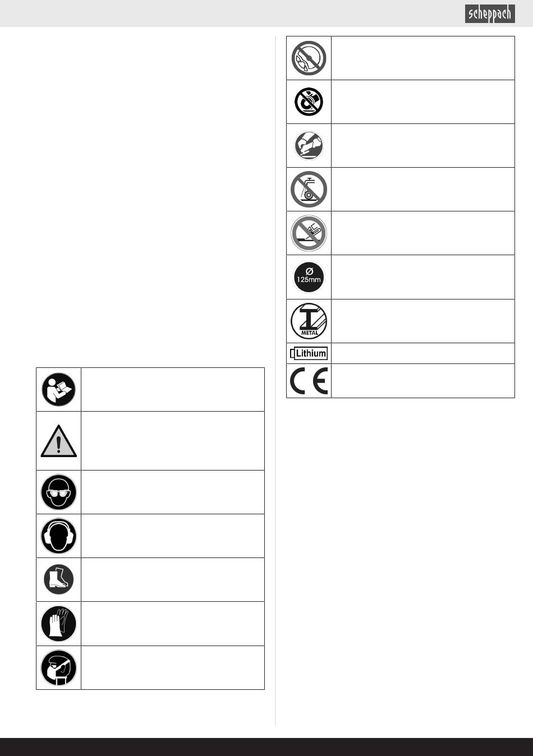Viewport: 533px width, 756px height.
Task: Click the 125mm disc diameter icon
Action: (309, 277)
